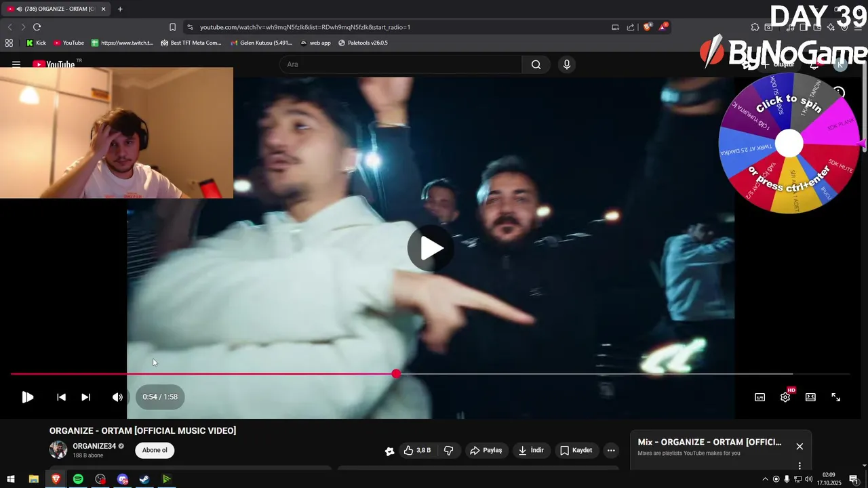
Task: Play the video from the player controls
Action: click(27, 397)
